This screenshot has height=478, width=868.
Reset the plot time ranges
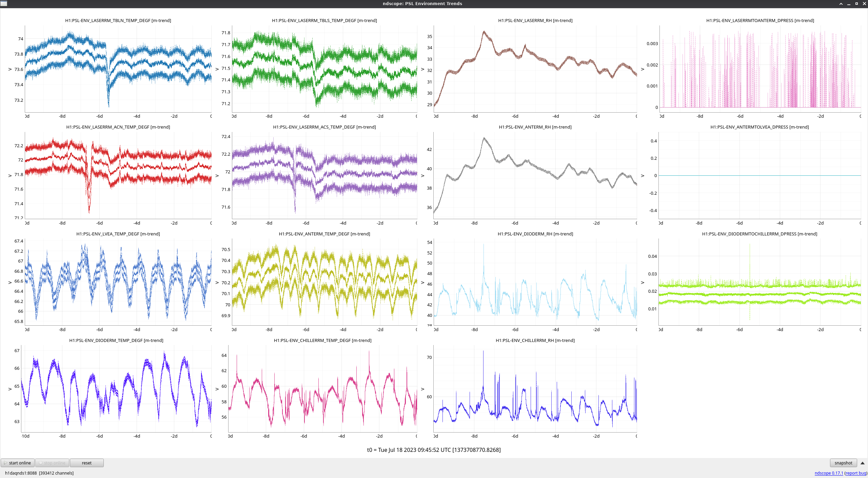pos(86,463)
